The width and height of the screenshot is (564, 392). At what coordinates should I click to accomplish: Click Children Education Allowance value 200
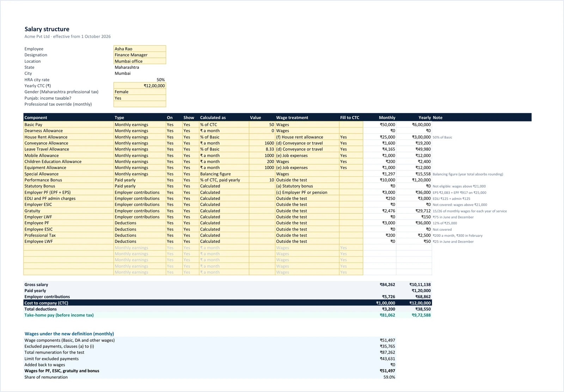point(262,162)
